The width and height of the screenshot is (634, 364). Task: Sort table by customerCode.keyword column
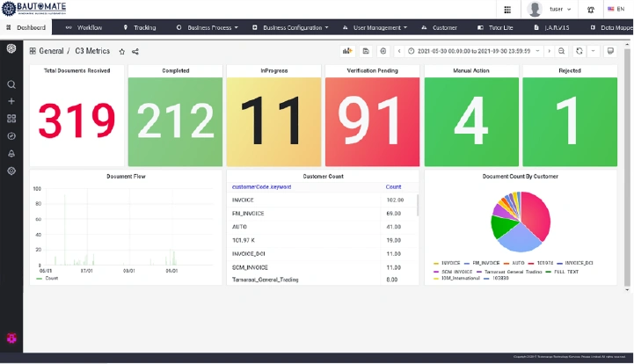click(262, 187)
